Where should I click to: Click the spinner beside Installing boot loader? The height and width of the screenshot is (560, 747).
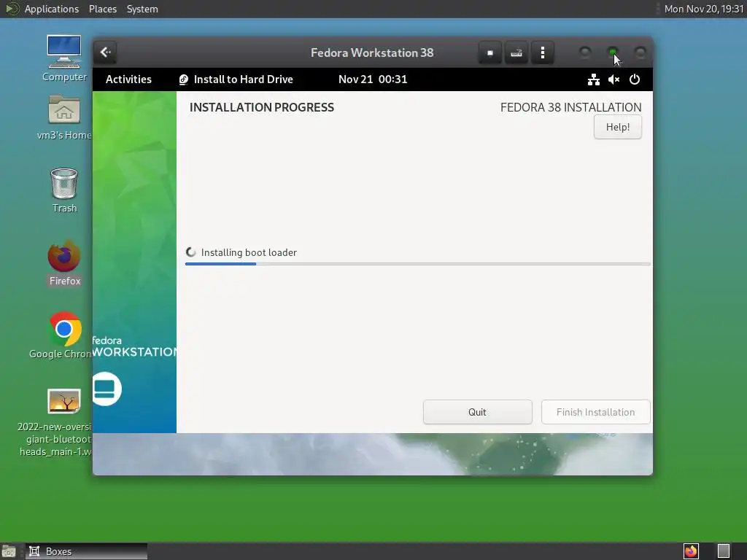191,252
